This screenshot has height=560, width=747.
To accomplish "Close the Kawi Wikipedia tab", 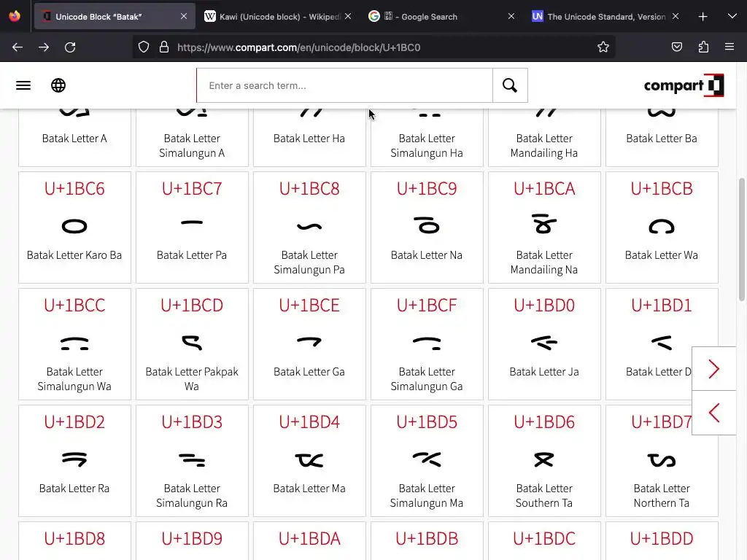I will [348, 16].
